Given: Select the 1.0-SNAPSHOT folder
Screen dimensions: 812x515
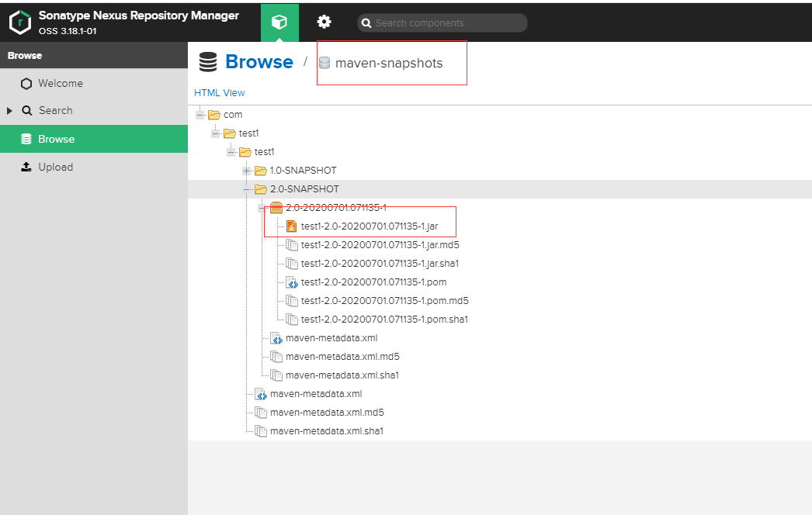Looking at the screenshot, I should coord(303,171).
